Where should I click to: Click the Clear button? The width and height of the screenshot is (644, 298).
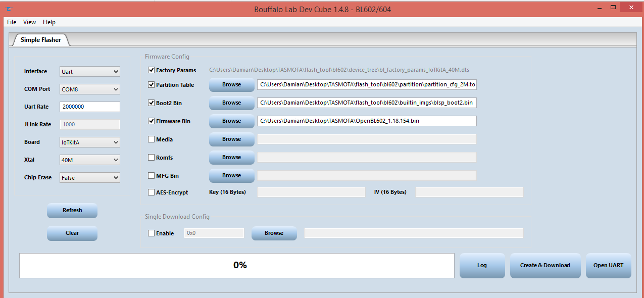(72, 233)
